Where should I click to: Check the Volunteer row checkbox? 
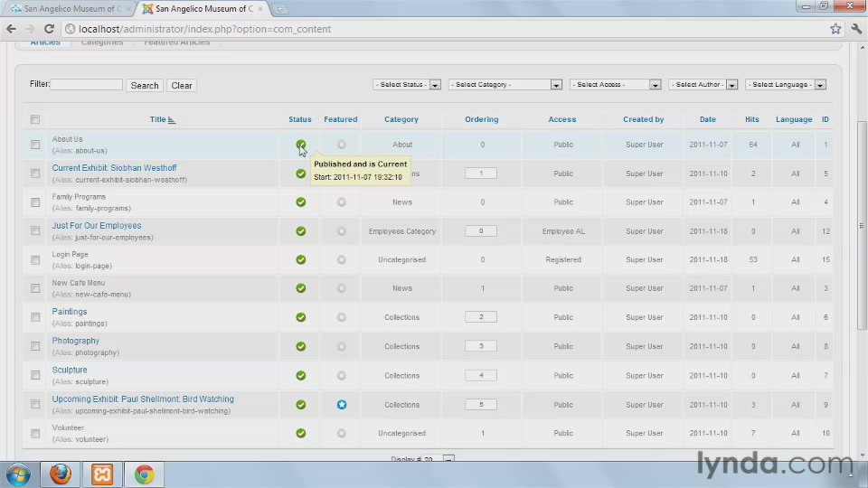35,433
